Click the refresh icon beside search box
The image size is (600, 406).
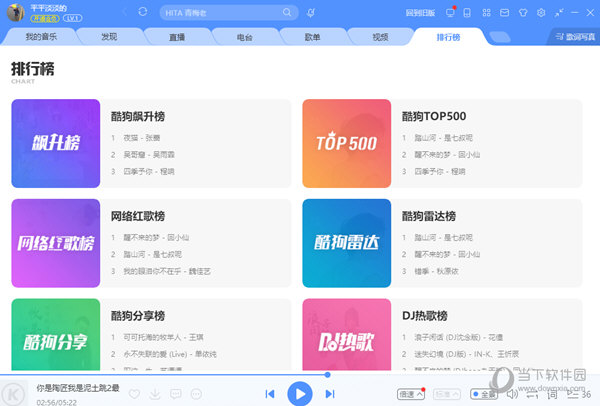(x=143, y=12)
